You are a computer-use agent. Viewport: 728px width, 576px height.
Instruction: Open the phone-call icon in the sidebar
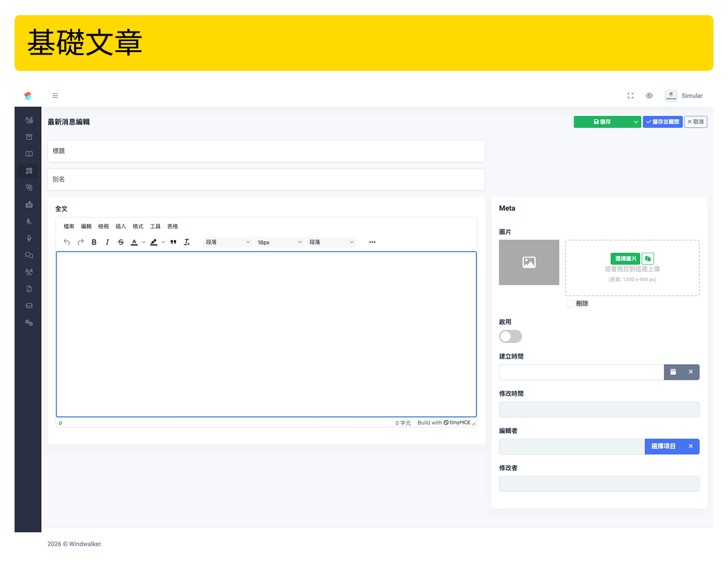28,188
